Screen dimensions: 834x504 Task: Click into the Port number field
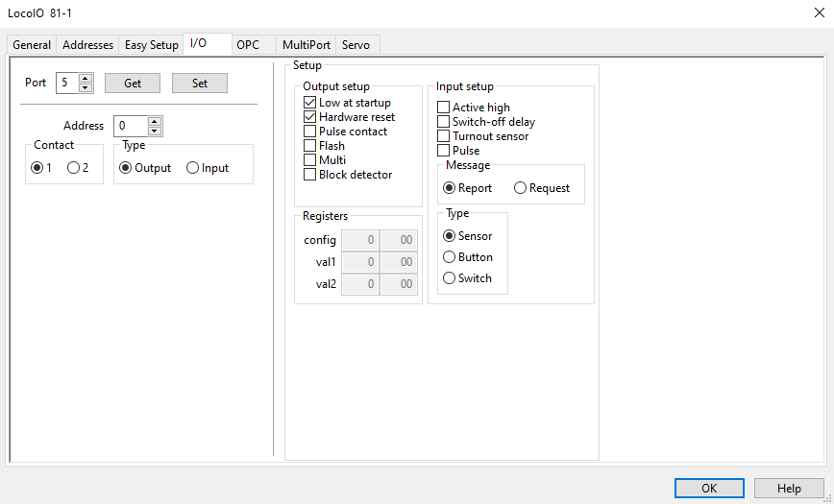click(66, 83)
